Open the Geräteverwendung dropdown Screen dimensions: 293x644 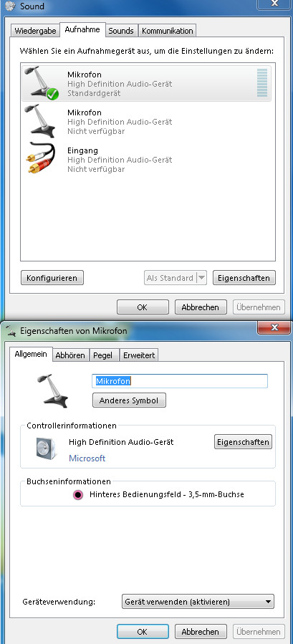tap(198, 602)
